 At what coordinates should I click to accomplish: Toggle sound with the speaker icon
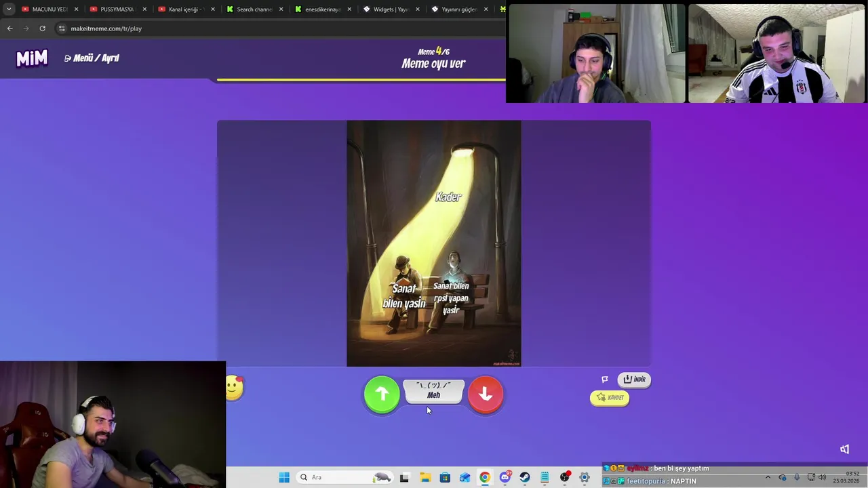coord(844,449)
